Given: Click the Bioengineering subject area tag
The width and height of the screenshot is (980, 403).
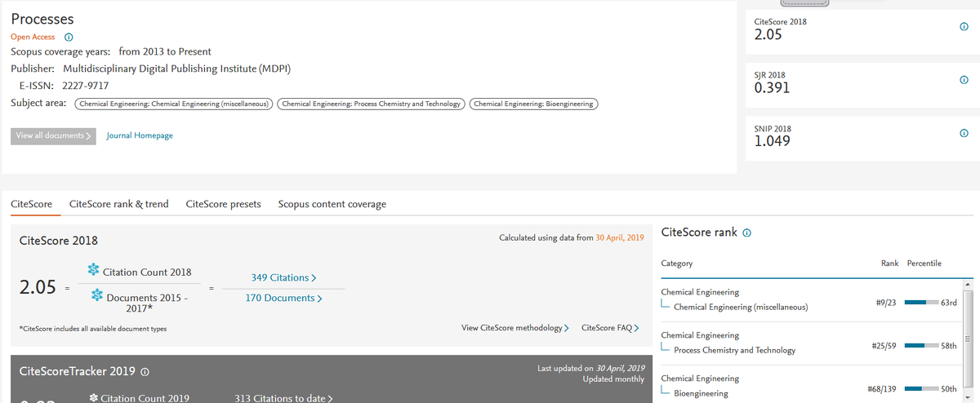Looking at the screenshot, I should click(x=534, y=104).
